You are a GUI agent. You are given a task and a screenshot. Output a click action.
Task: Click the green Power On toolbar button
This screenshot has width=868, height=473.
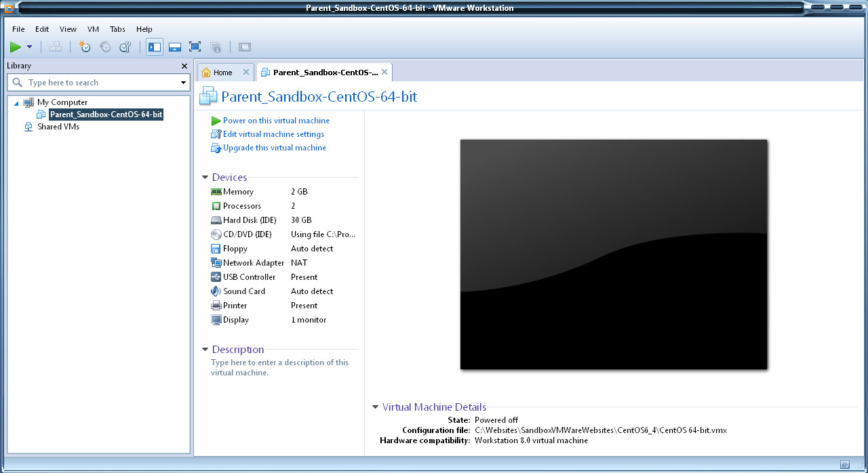(x=15, y=47)
